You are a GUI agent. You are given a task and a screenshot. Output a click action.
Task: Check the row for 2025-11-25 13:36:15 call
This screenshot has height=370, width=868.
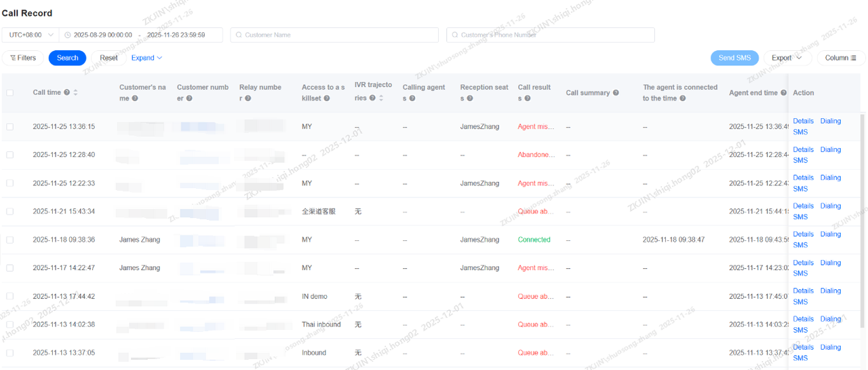(x=10, y=127)
